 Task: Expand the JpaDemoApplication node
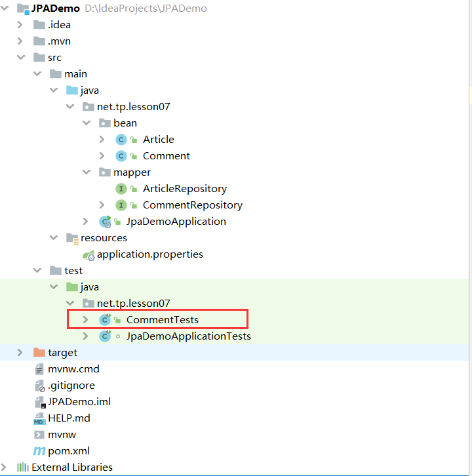(86, 222)
